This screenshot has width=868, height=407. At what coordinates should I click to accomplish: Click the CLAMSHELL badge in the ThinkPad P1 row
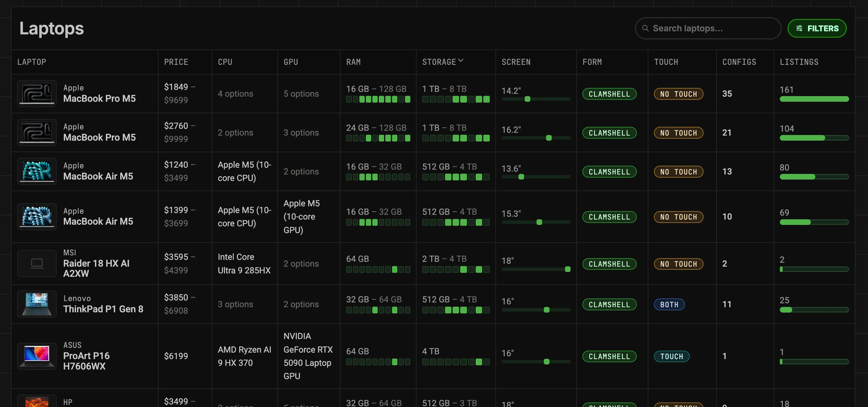pos(609,304)
